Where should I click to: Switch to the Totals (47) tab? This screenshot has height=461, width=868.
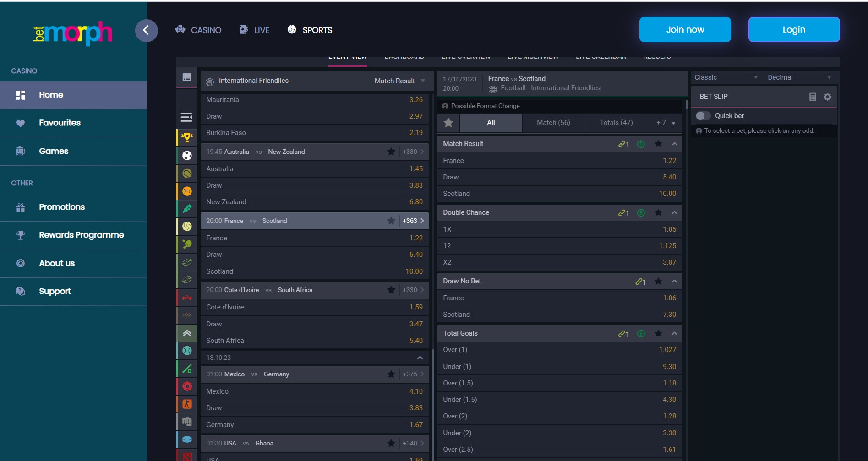tap(616, 123)
